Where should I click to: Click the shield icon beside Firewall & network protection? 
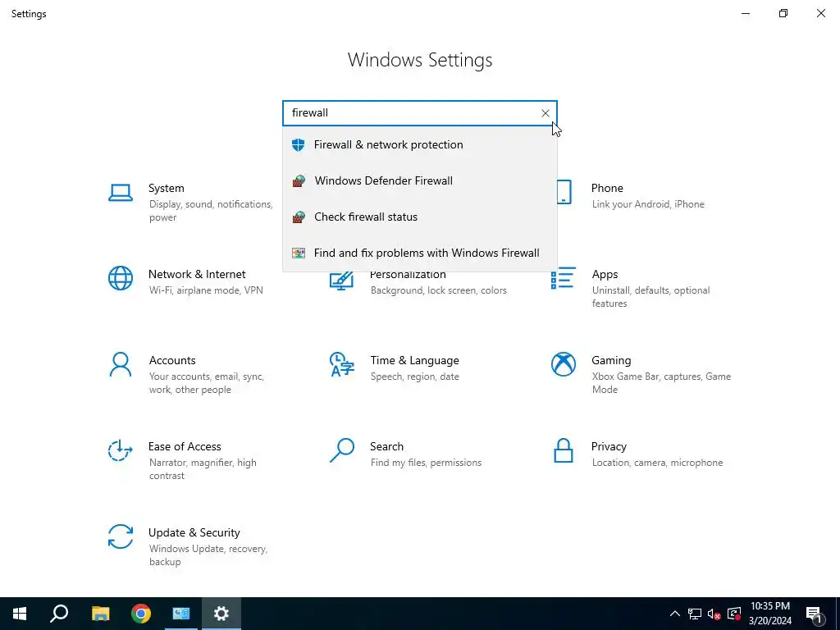click(299, 144)
